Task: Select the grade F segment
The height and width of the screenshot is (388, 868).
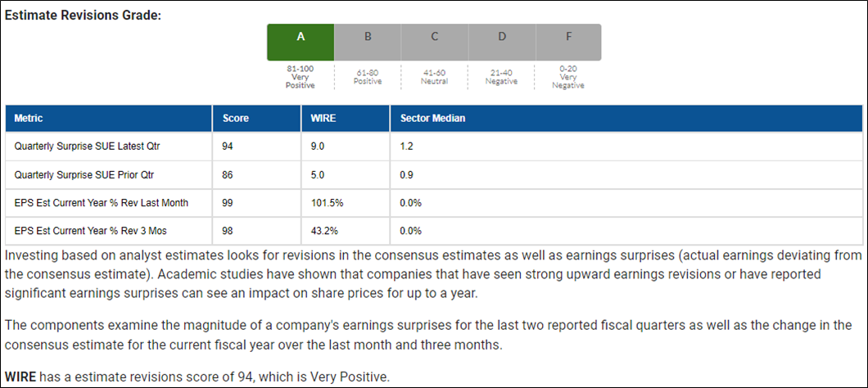Action: (568, 42)
